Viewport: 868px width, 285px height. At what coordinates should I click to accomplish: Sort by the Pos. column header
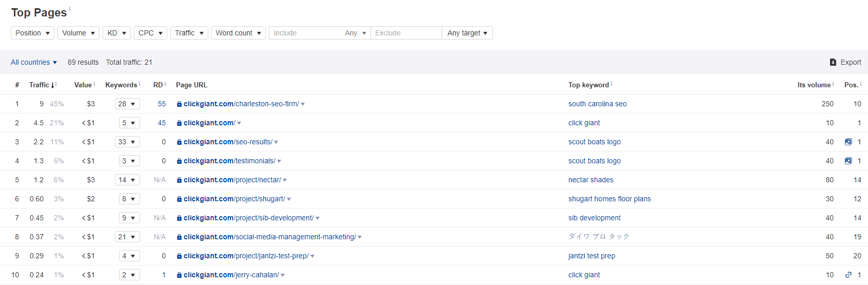851,85
